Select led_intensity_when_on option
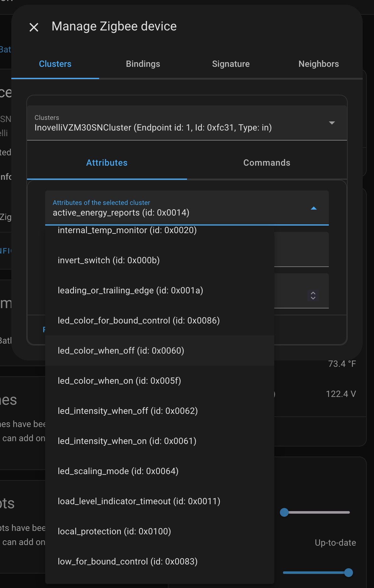Image resolution: width=374 pixels, height=588 pixels. [160, 441]
